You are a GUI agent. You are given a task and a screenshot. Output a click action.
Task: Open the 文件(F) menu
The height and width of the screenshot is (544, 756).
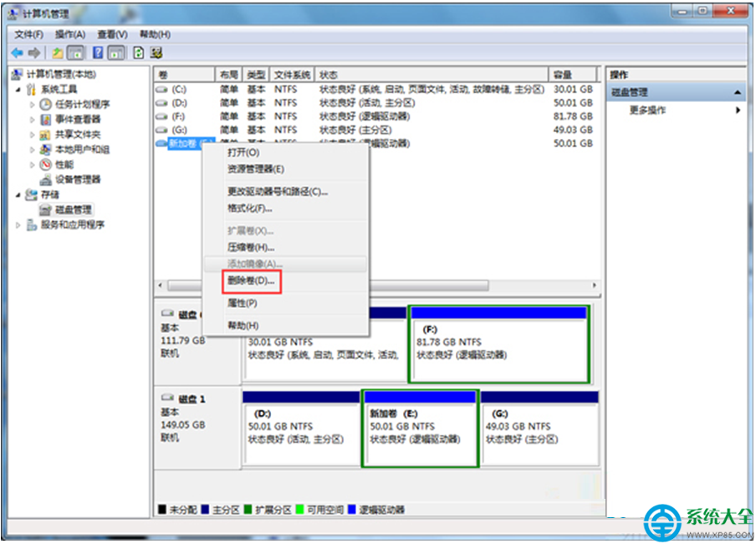tap(28, 34)
